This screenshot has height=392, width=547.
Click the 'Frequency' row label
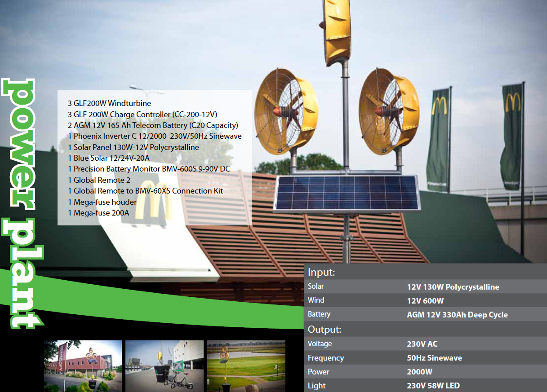tap(326, 358)
